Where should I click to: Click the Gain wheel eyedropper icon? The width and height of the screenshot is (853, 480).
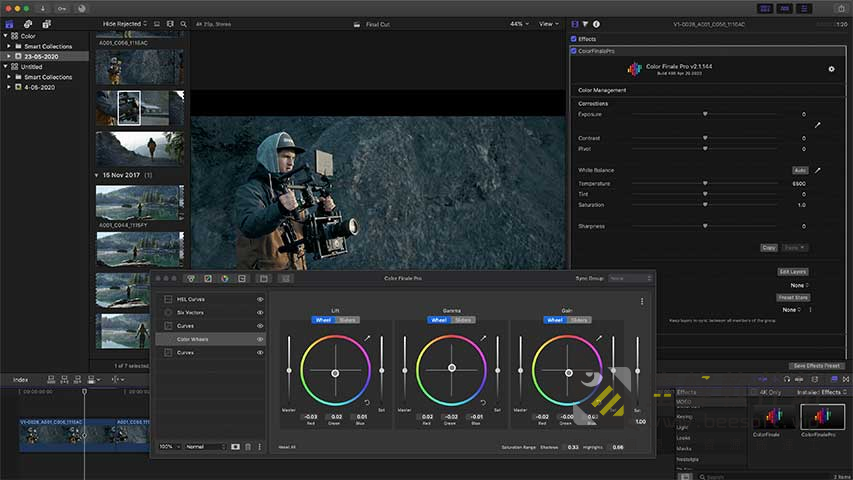pos(599,338)
